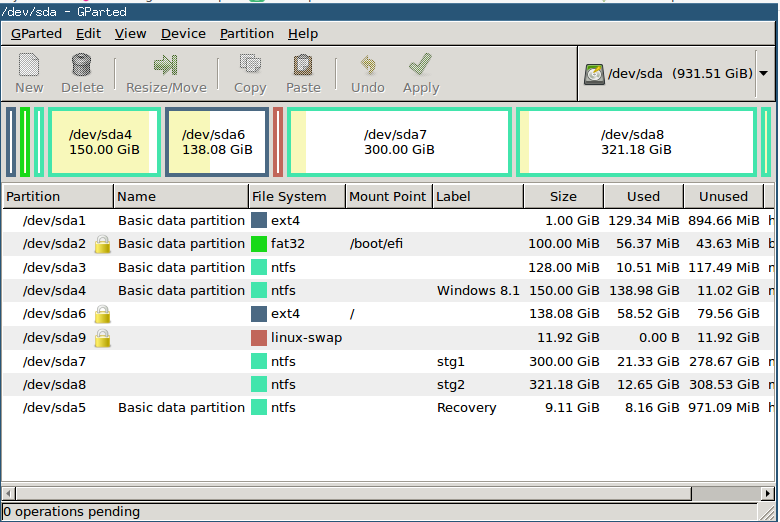
Task: Sort by the Name column header
Action: tap(181, 197)
